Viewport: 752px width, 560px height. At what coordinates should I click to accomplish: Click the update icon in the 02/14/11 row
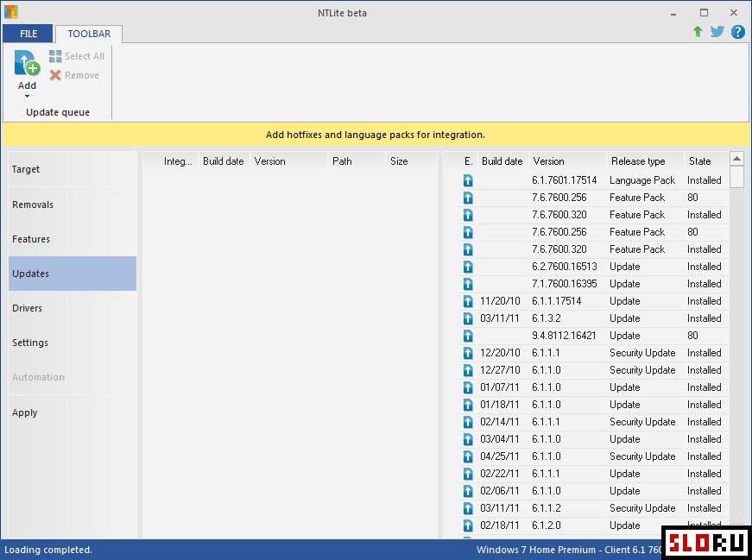pos(468,422)
